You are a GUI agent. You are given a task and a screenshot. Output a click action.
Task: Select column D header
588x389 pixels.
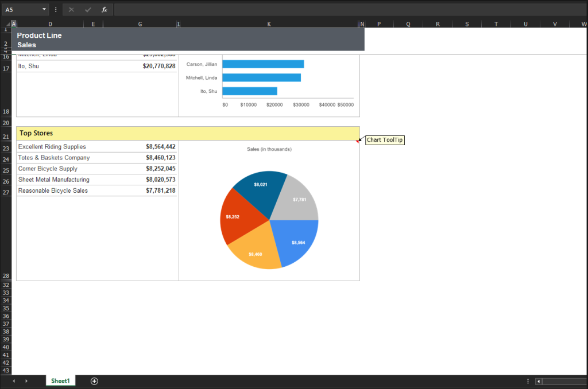coord(51,24)
